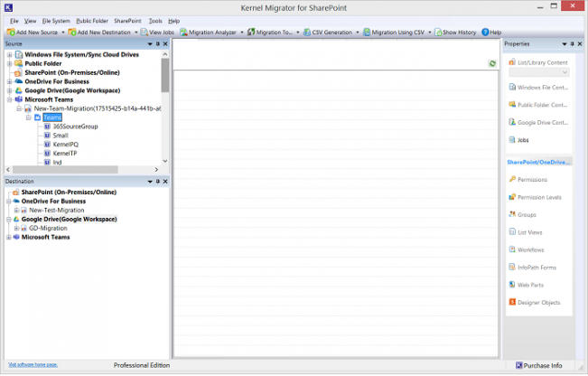This screenshot has width=588, height=376.
Task: Click the Migration Analyzer toolbar icon
Action: pyautogui.click(x=183, y=33)
